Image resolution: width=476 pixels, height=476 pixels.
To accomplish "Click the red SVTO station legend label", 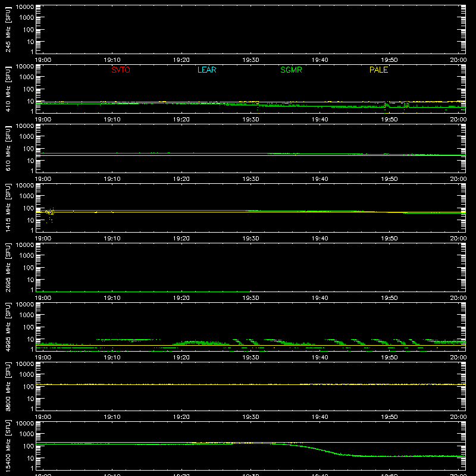I will click(121, 70).
